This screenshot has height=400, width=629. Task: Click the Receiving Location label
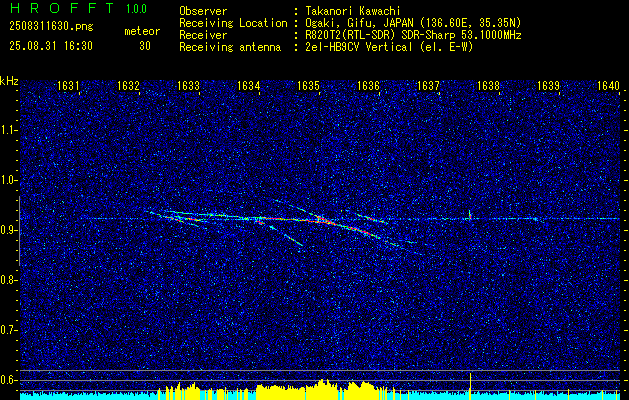pos(233,23)
